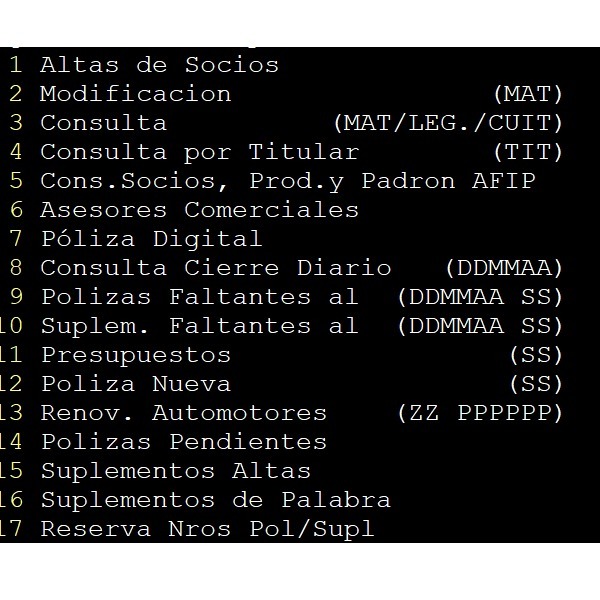Choose Asesores Comerciales option
The width and height of the screenshot is (600, 600).
(x=199, y=210)
